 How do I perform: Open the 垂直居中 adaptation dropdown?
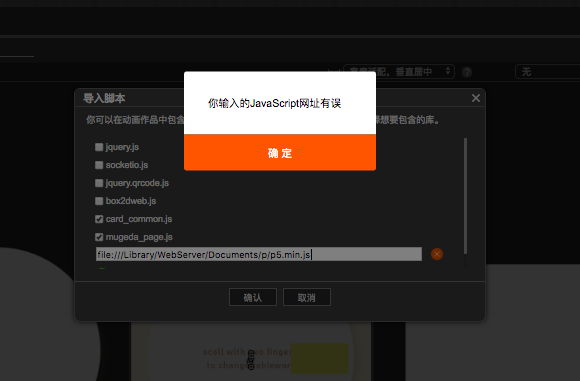coord(399,71)
